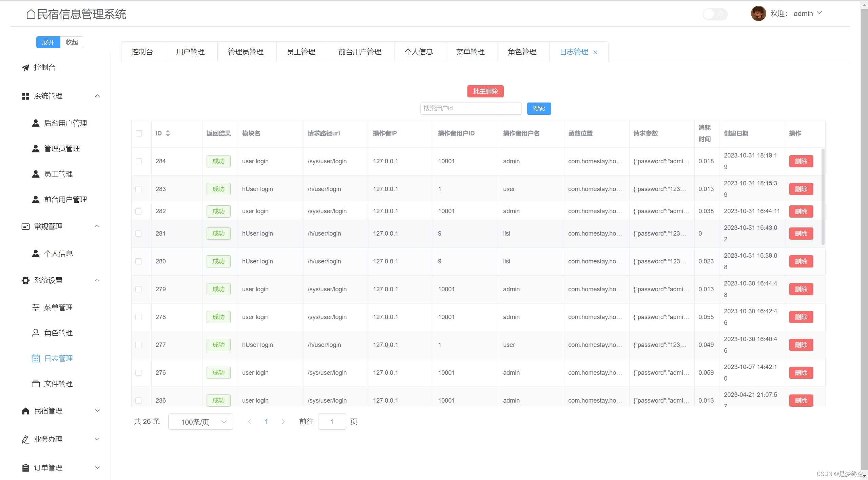Check the checkbox for row ID 282

[139, 211]
